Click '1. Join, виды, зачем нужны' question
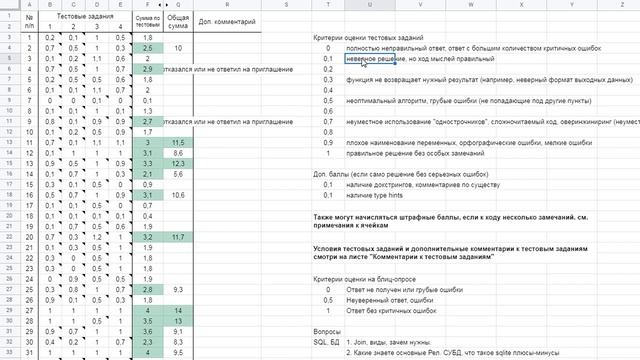 pos(388,342)
